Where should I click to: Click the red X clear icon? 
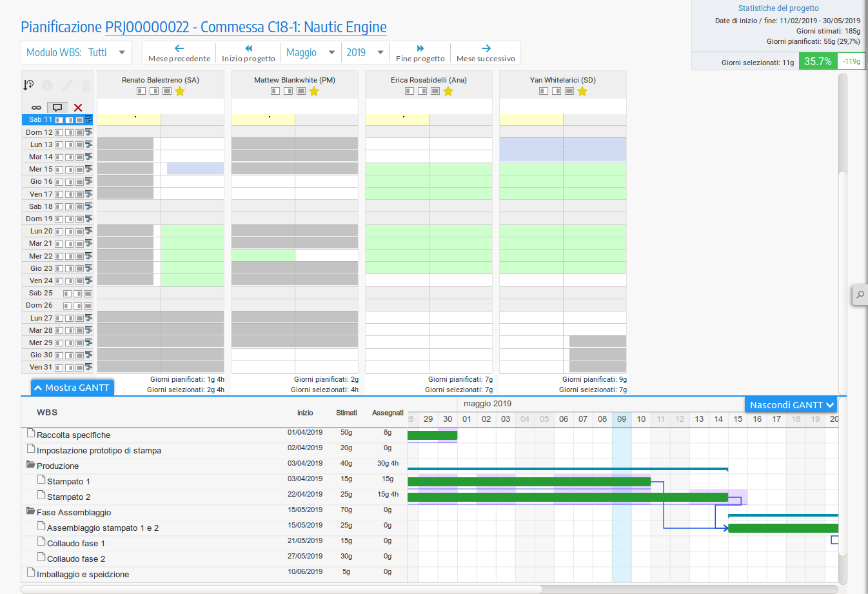pyautogui.click(x=78, y=108)
